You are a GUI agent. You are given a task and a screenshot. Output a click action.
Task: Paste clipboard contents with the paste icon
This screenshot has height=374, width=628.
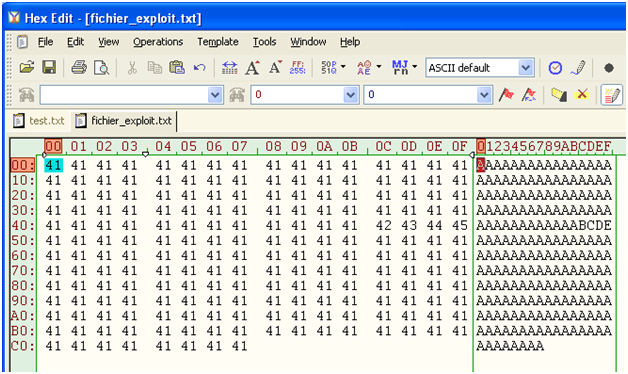click(x=177, y=68)
